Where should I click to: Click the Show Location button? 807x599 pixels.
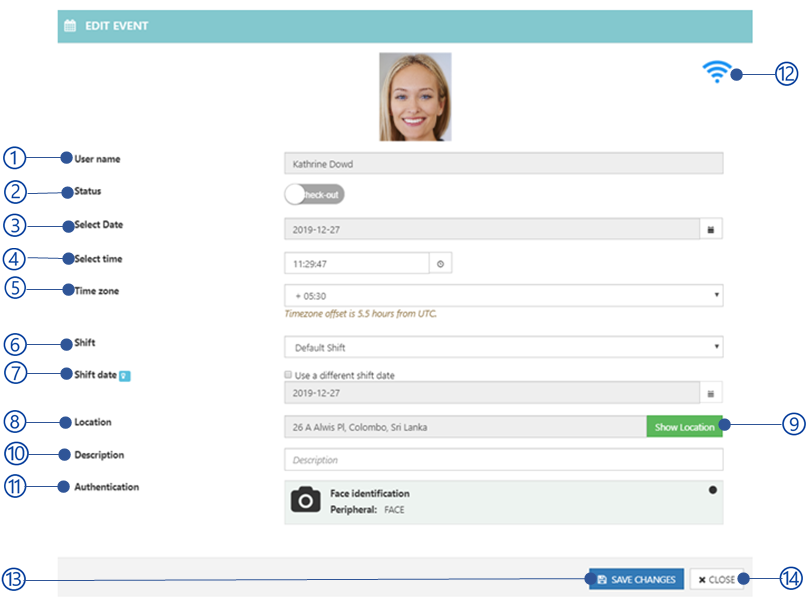pos(684,427)
